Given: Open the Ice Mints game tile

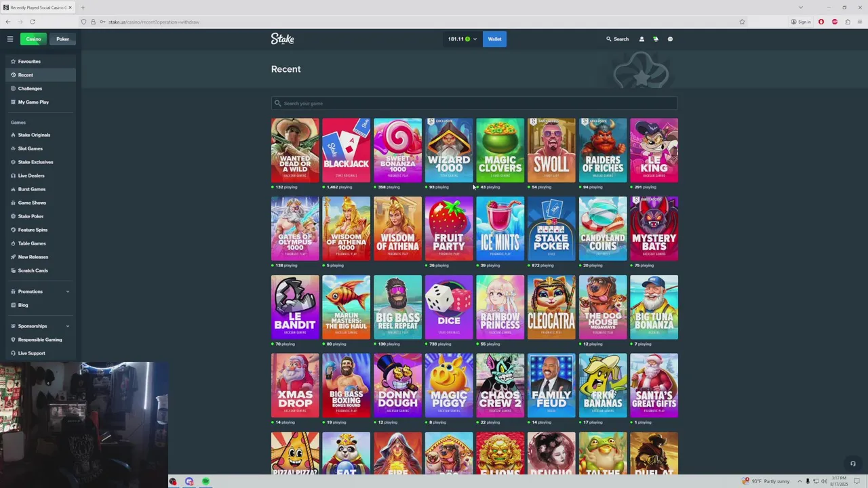Looking at the screenshot, I should click(x=500, y=228).
